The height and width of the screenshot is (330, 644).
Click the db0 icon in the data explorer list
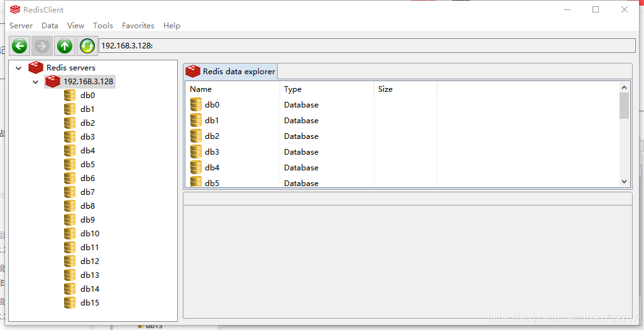pyautogui.click(x=196, y=105)
